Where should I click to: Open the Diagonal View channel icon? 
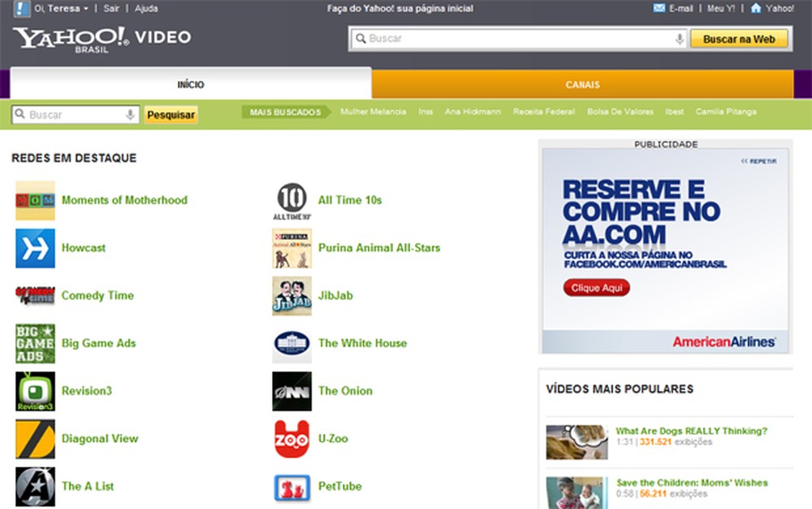[35, 439]
